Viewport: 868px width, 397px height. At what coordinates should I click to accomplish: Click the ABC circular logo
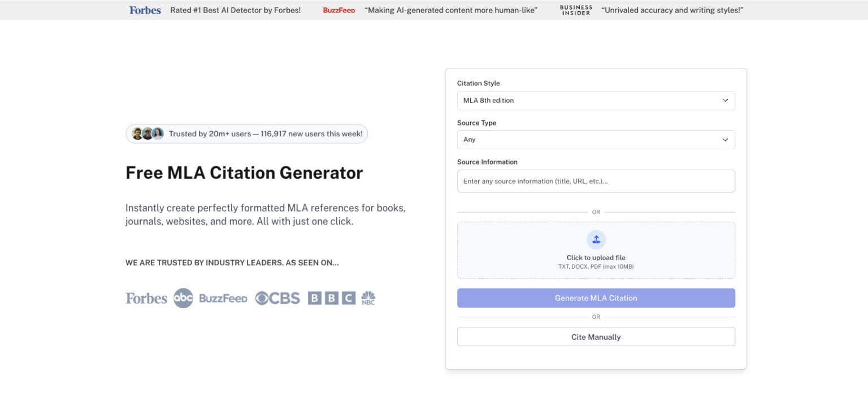point(183,298)
